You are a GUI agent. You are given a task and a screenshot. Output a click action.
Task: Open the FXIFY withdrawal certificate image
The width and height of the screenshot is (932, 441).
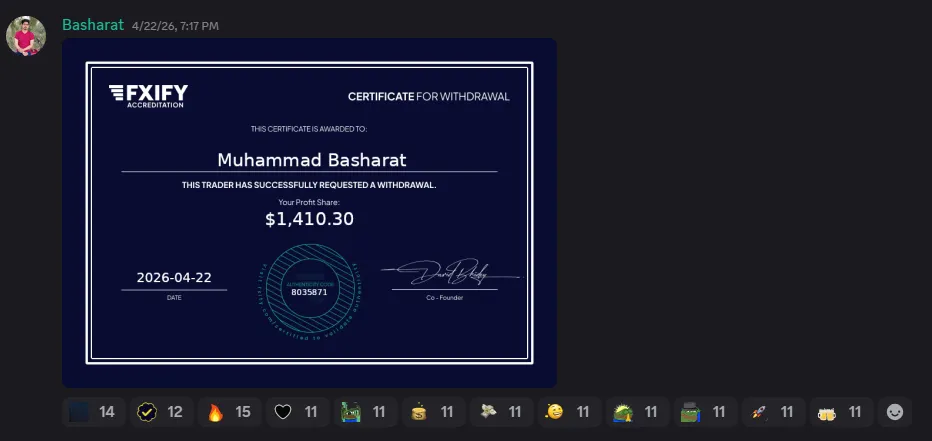point(309,213)
